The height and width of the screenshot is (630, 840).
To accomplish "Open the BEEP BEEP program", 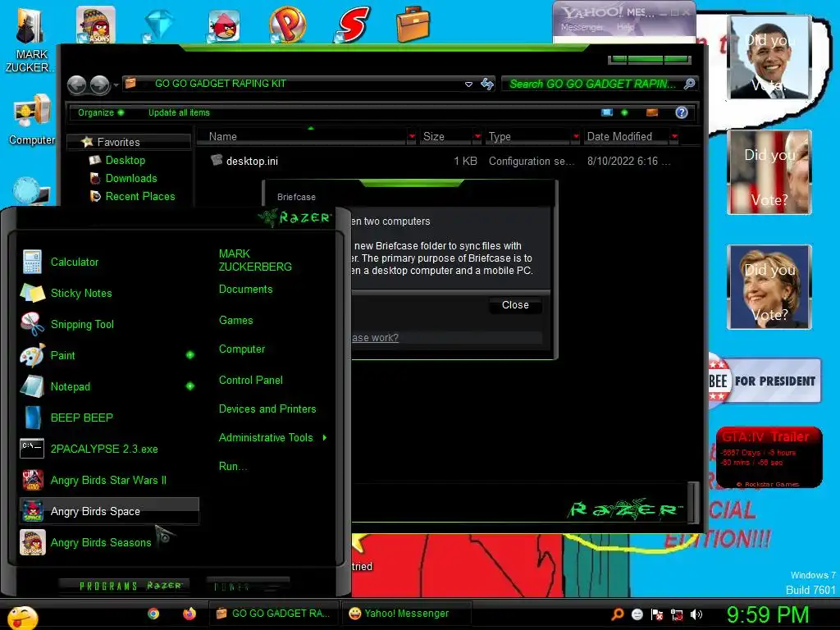I will click(x=109, y=418).
